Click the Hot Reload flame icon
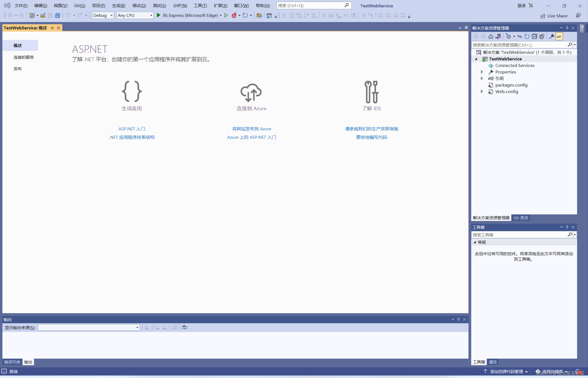Screen dimensions: 588x378 coord(234,15)
